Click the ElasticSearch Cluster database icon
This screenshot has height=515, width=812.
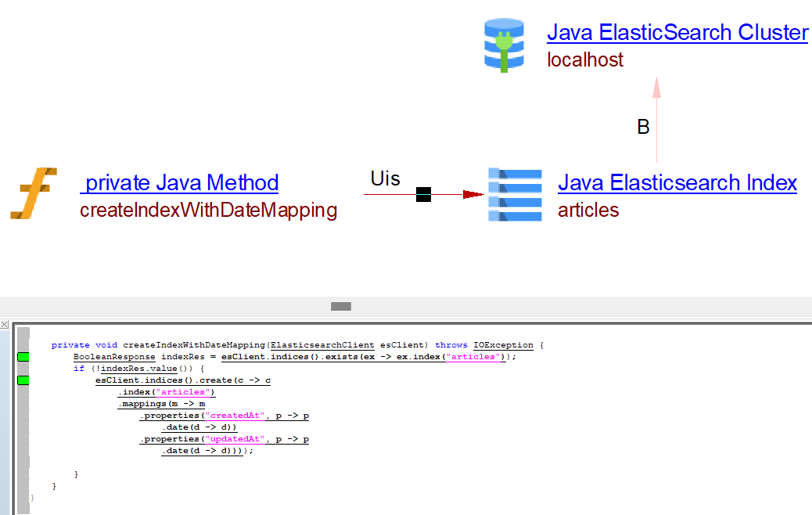tap(505, 46)
